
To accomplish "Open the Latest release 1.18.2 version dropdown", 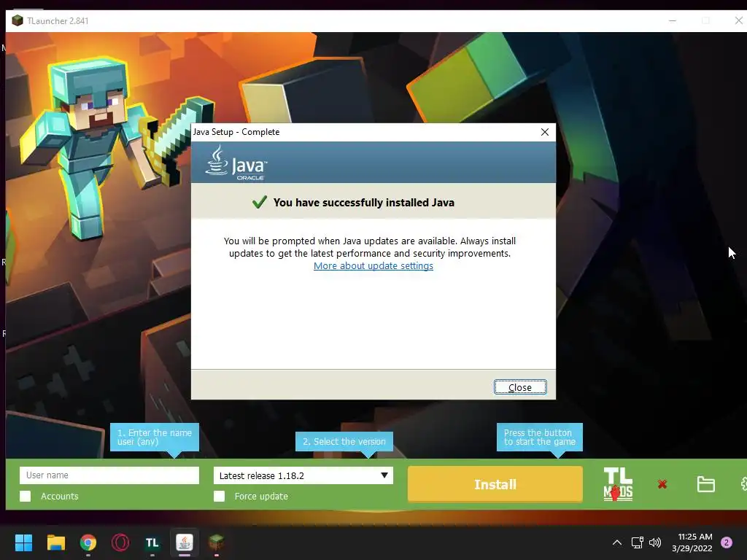I will [303, 475].
